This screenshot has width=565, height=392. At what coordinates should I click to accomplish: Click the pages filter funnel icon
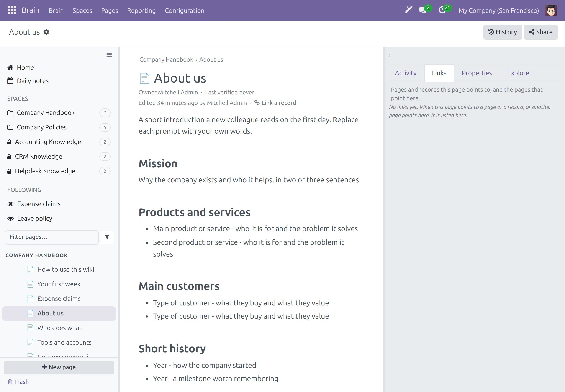pos(107,237)
